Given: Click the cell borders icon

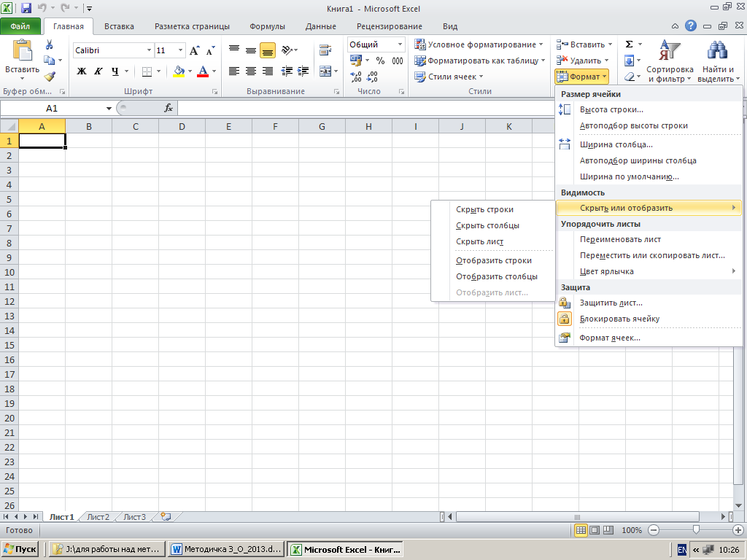Looking at the screenshot, I should 147,71.
